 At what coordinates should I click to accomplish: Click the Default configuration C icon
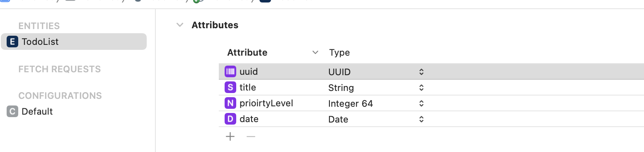tap(13, 111)
